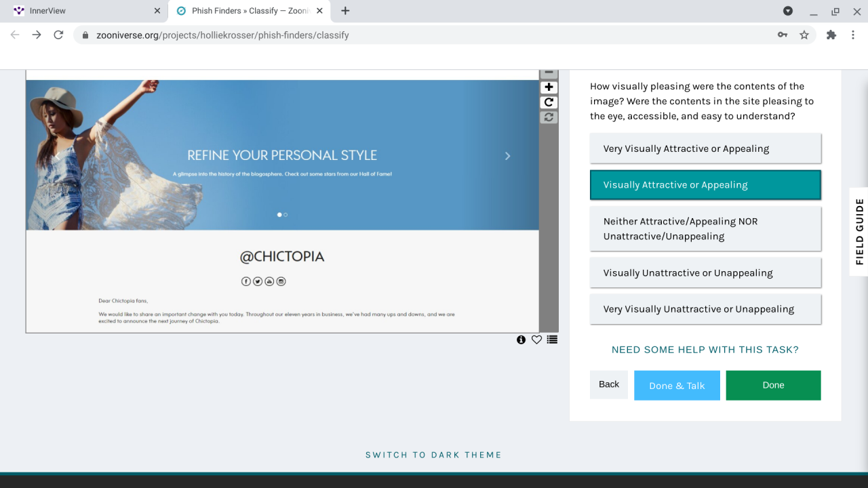This screenshot has height=488, width=868.
Task: Open Chrome extensions puzzle icon
Action: point(831,35)
